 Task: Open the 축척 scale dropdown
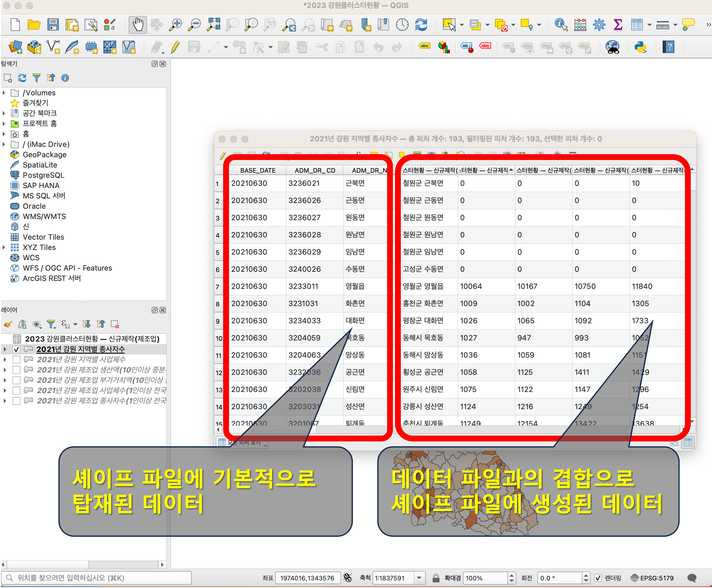(x=419, y=578)
